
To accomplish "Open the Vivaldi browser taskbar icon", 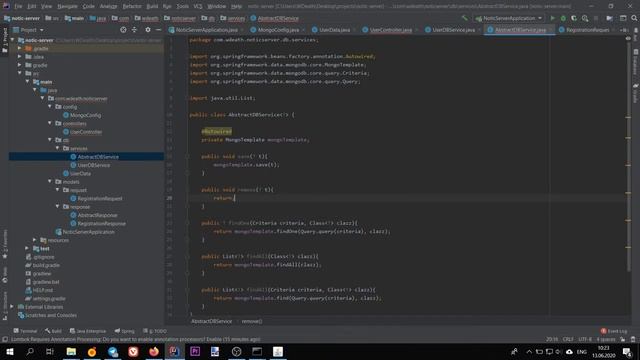I will [x=133, y=351].
